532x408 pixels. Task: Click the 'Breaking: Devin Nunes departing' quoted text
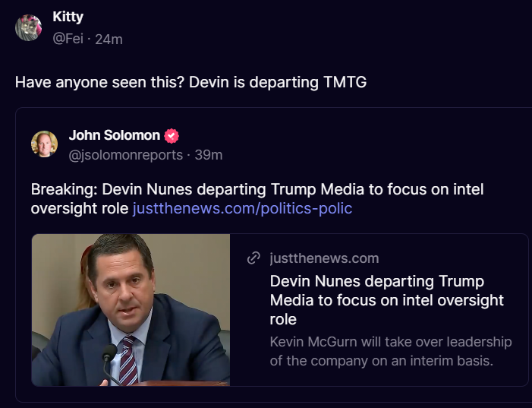(257, 189)
